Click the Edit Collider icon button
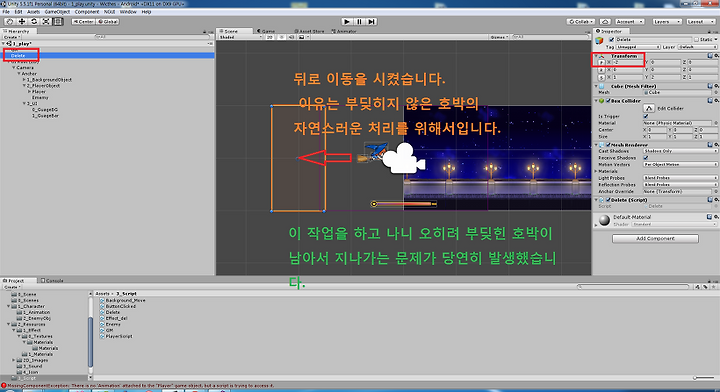 tap(648, 108)
